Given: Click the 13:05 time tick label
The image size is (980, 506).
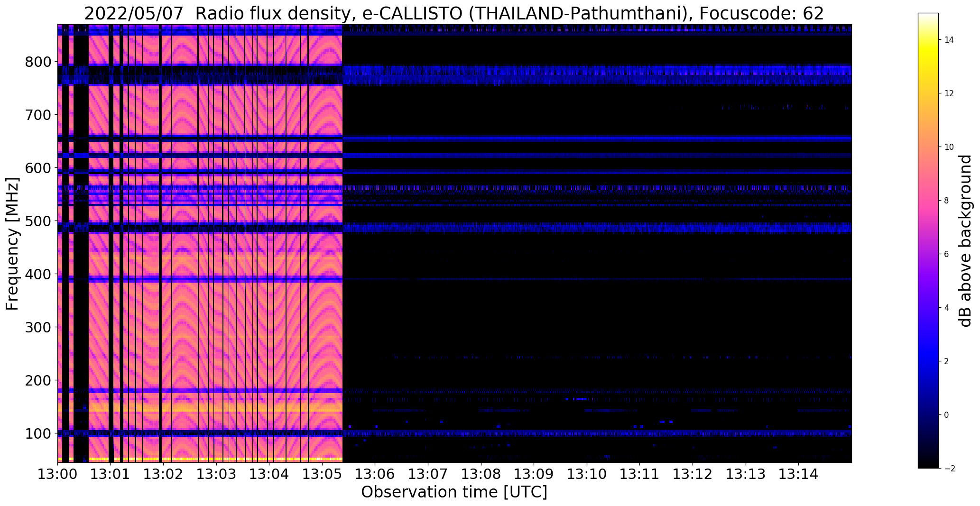Looking at the screenshot, I should [x=323, y=474].
